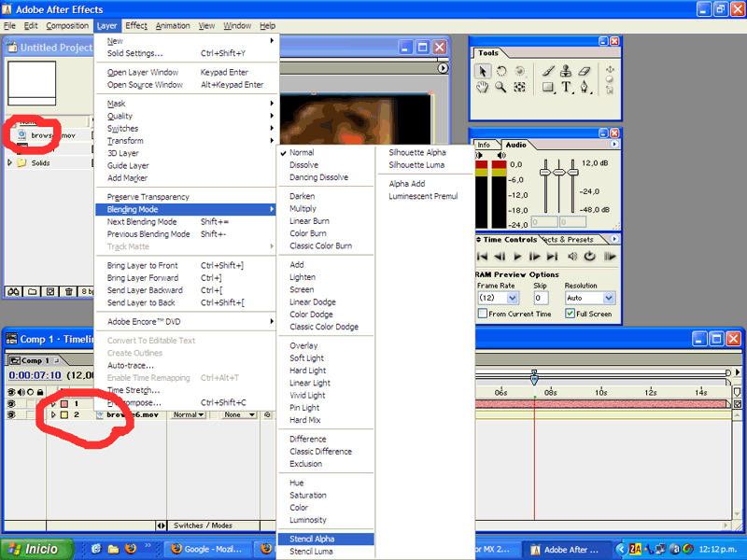This screenshot has width=747, height=560.
Task: Select the Rectangular Mask tool
Action: pos(548,87)
